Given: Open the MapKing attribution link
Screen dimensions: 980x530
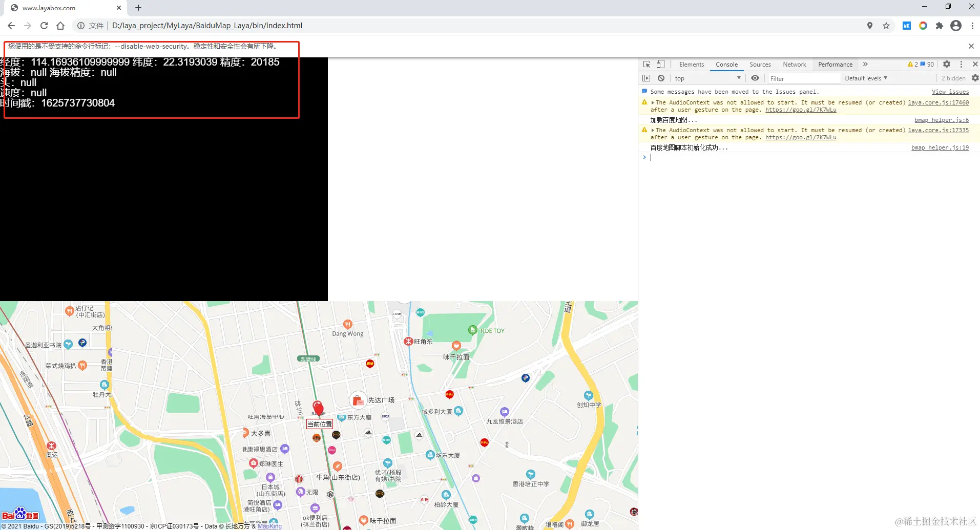Looking at the screenshot, I should click(269, 526).
